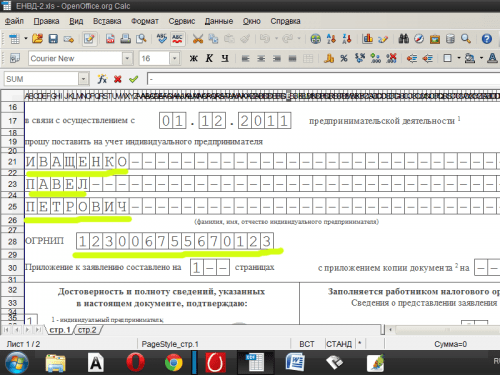
Task: Select sheet tab стр.1
Action: (60, 330)
